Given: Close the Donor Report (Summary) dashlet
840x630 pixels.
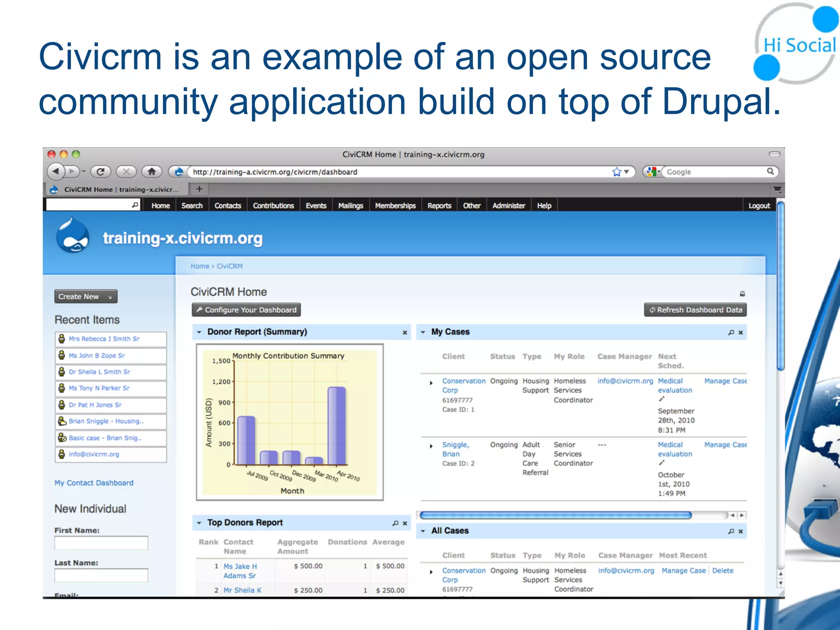Looking at the screenshot, I should coord(404,333).
